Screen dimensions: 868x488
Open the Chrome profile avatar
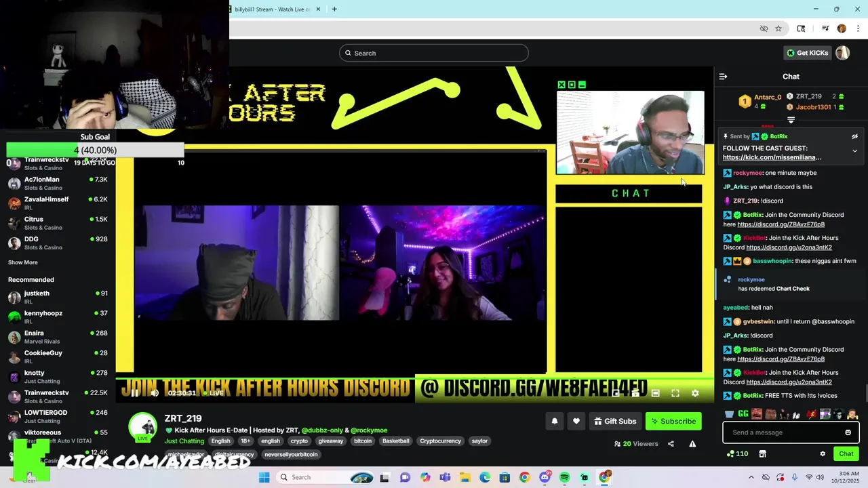pos(842,28)
